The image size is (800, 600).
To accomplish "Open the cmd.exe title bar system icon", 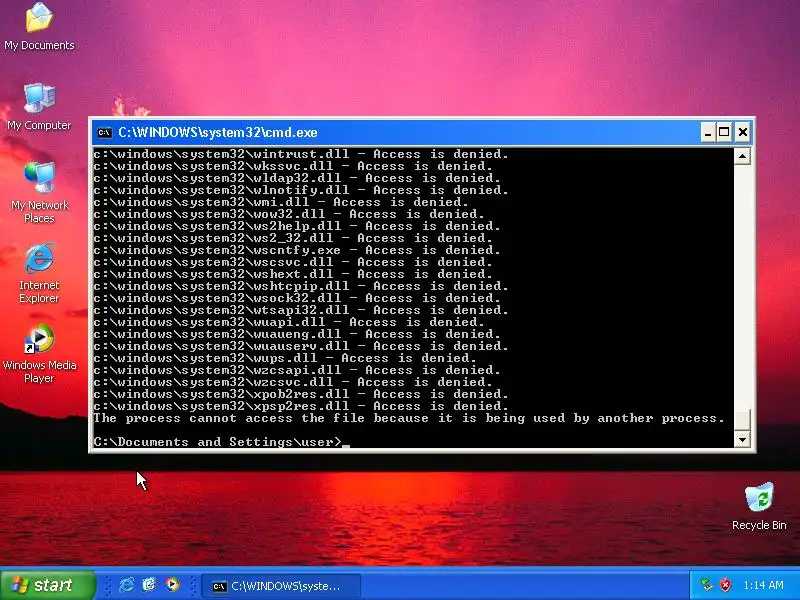I will click(x=105, y=133).
